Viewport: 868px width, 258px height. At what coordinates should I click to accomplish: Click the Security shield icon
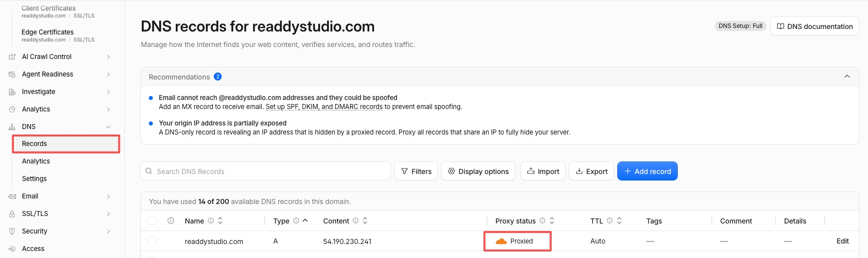click(12, 231)
